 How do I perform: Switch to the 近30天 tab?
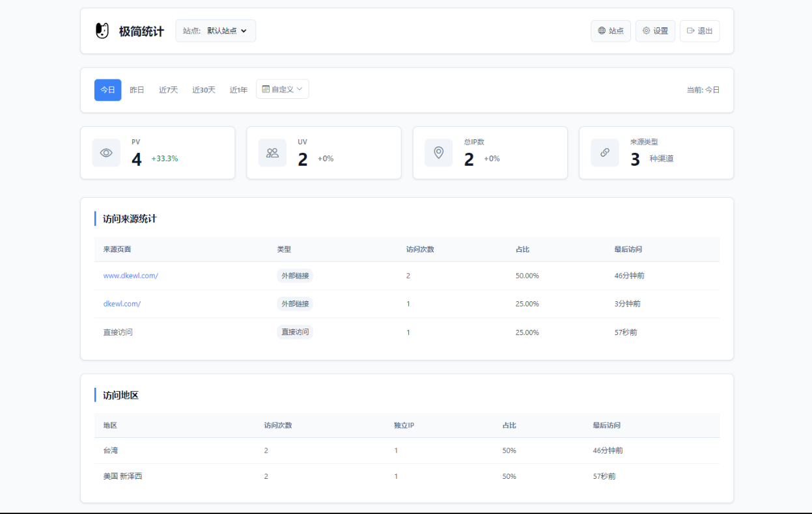204,90
